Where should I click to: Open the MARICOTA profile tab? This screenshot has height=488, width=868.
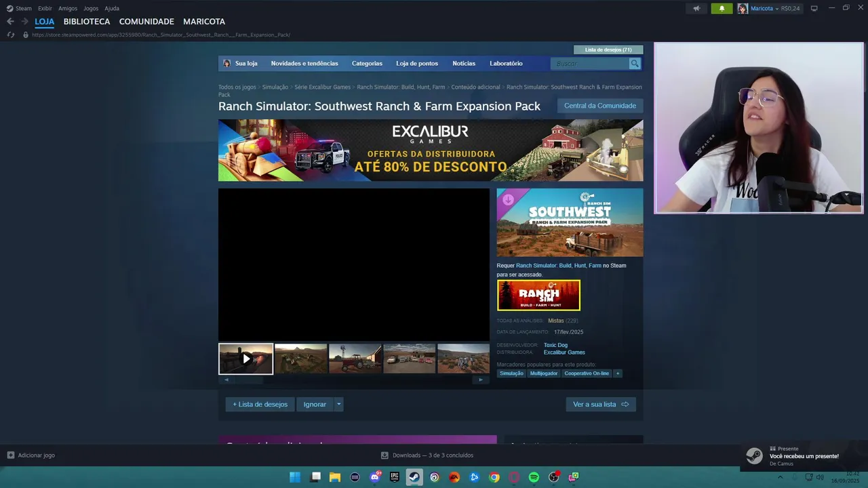click(204, 22)
